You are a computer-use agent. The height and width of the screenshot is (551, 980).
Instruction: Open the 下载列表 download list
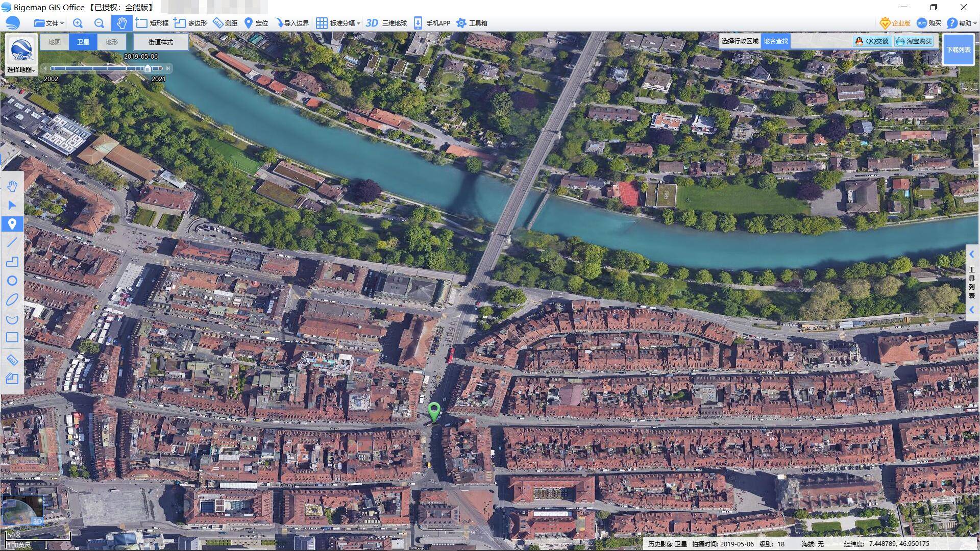[x=959, y=49]
